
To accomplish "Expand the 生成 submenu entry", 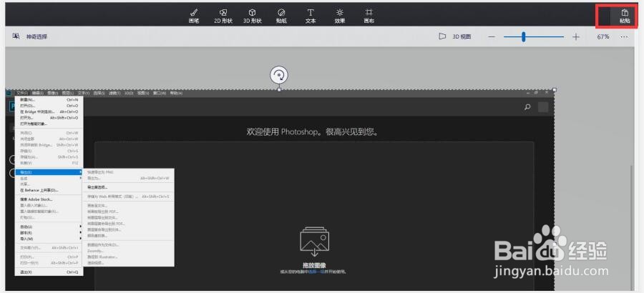I will coord(49,179).
